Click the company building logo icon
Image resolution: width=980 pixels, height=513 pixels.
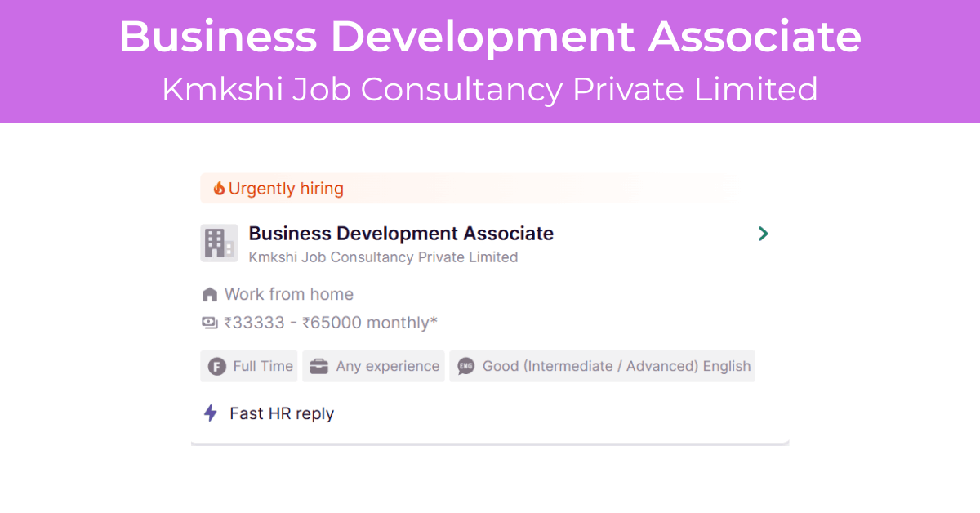(x=219, y=243)
